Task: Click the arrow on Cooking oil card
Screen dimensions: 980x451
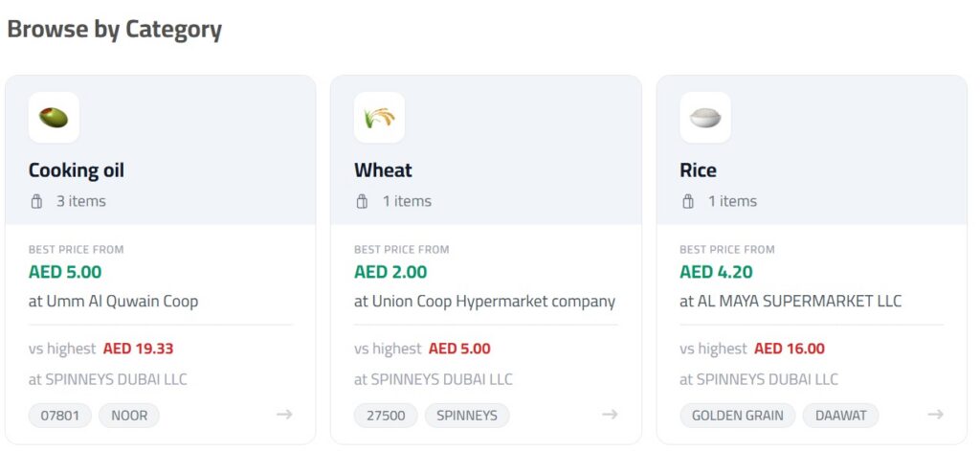Action: (x=284, y=415)
